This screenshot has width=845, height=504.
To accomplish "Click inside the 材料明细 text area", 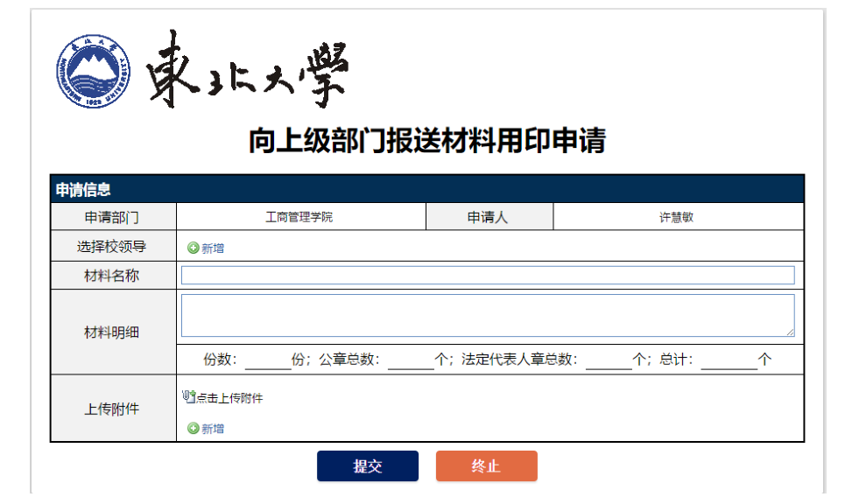I will (487, 315).
